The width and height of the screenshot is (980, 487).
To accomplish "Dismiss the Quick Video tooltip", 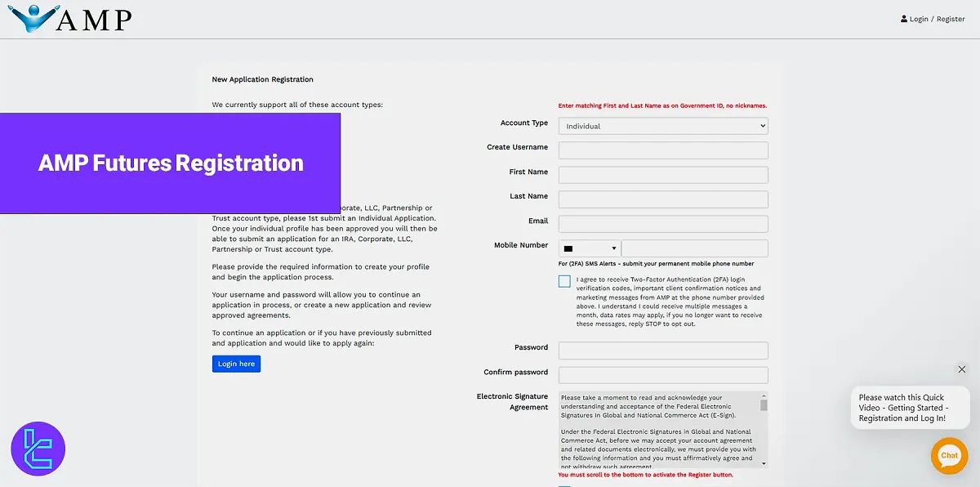I will tap(962, 369).
